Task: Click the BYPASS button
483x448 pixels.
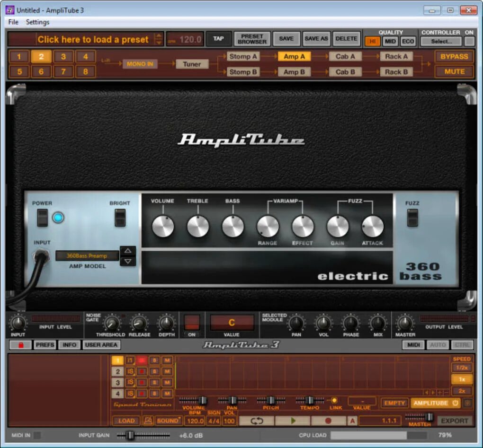Action: (454, 57)
